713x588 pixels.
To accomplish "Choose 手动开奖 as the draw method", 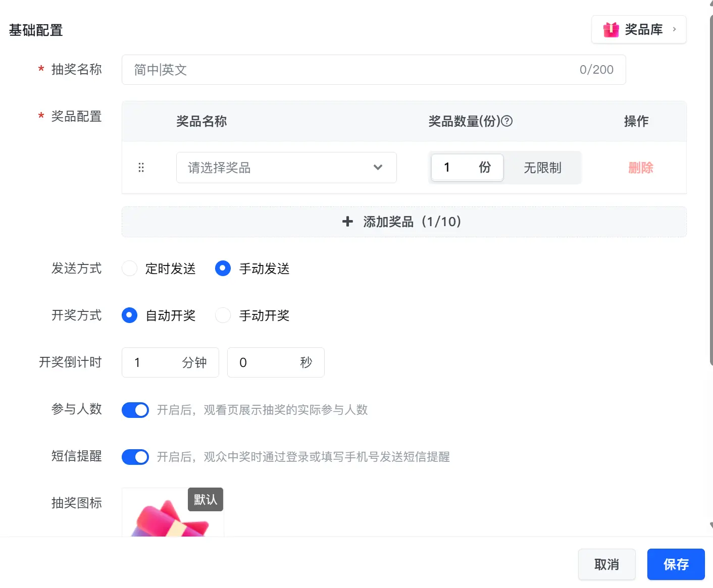I will click(x=223, y=315).
